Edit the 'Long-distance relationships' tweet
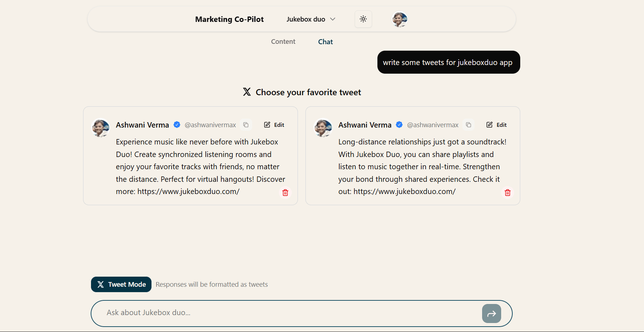This screenshot has width=644, height=332. pos(496,125)
